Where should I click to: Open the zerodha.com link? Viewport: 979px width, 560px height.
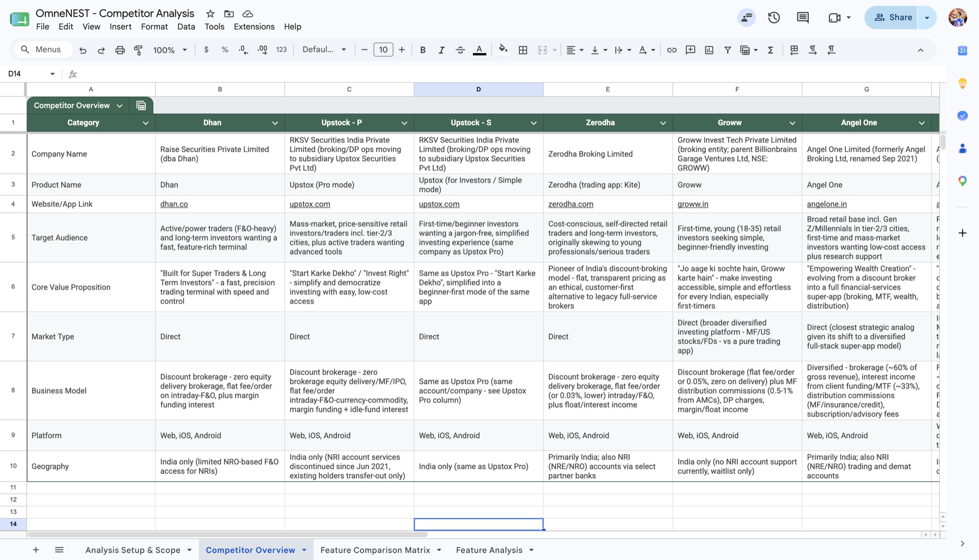click(570, 204)
